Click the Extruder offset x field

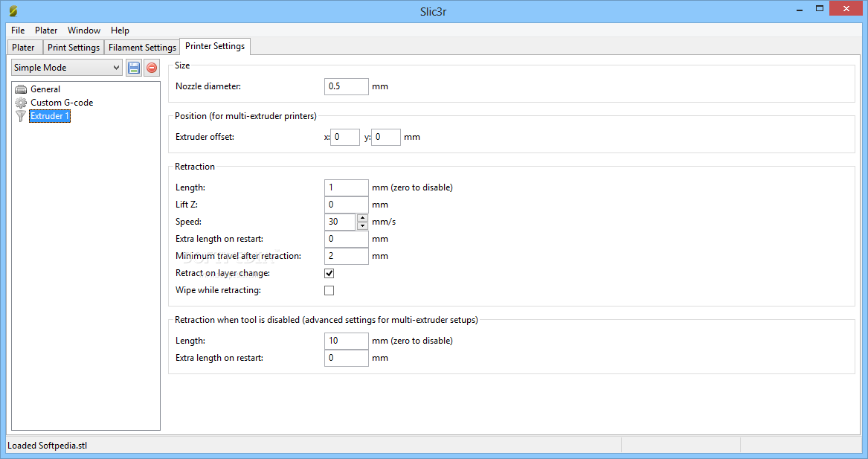(x=345, y=137)
